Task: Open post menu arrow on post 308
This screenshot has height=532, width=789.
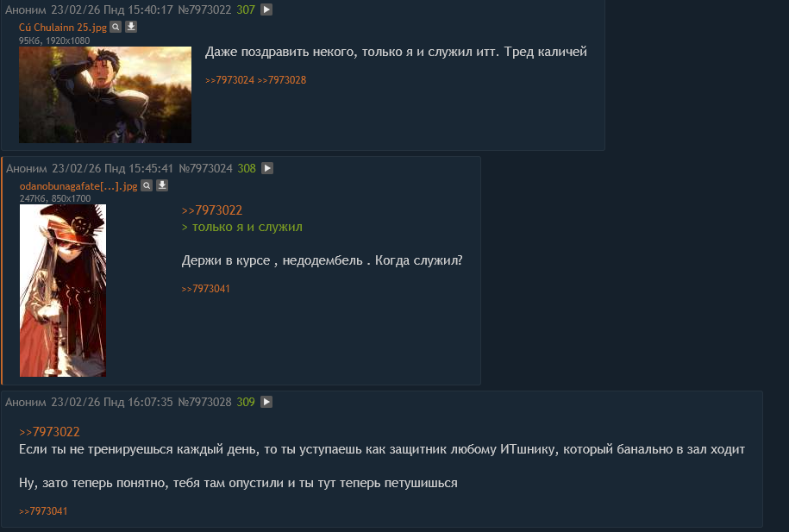Action: [x=267, y=168]
